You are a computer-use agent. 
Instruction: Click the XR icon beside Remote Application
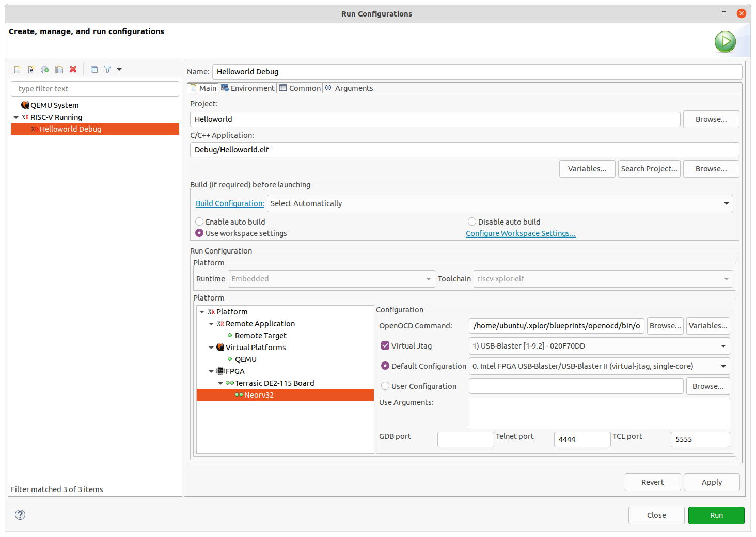pos(220,324)
